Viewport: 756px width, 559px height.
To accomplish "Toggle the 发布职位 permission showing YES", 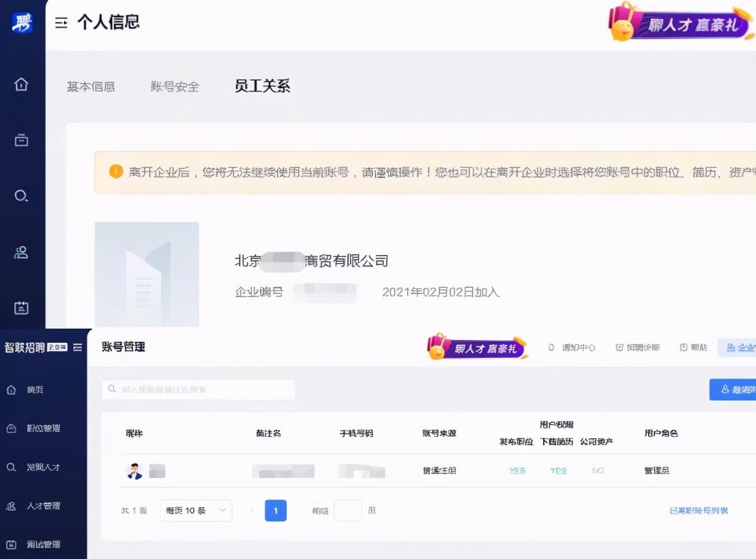I will pyautogui.click(x=516, y=470).
